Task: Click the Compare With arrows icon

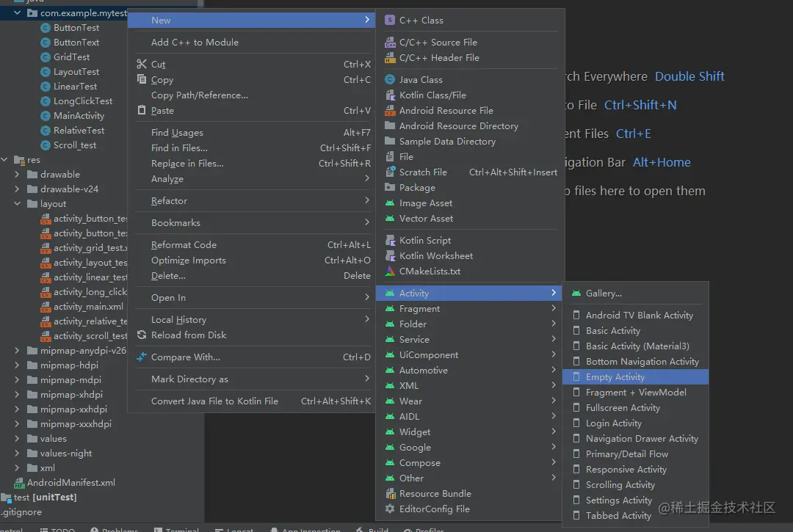Action: [142, 357]
